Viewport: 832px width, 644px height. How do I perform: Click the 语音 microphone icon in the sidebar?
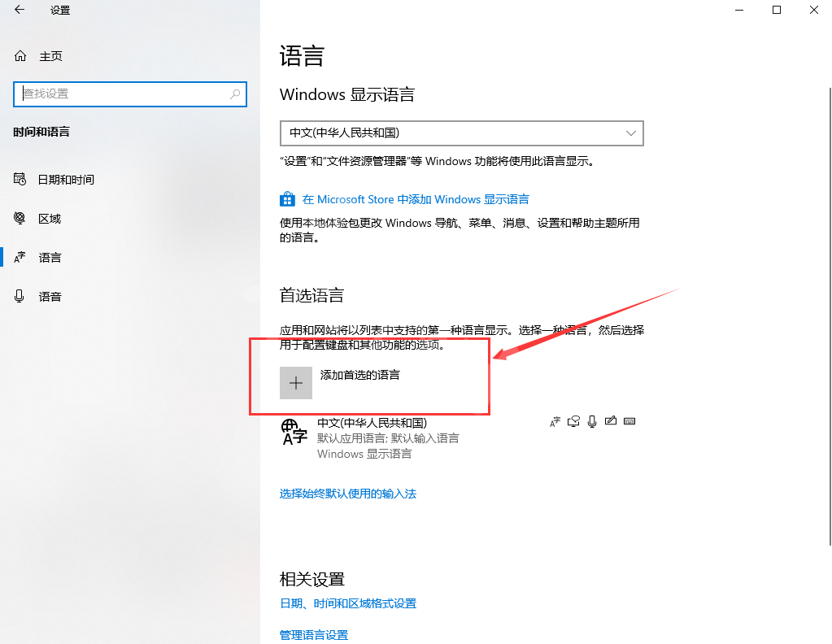pyautogui.click(x=19, y=296)
